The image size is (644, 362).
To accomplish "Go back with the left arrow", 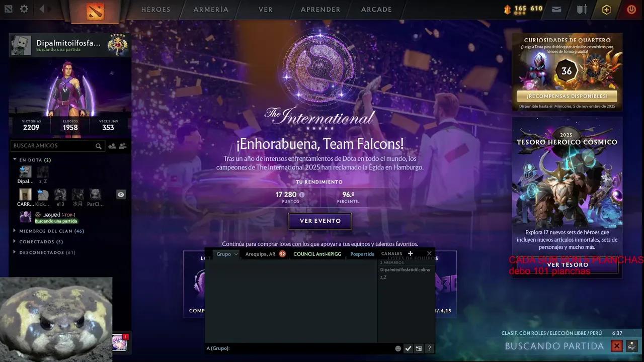I will (x=42, y=9).
